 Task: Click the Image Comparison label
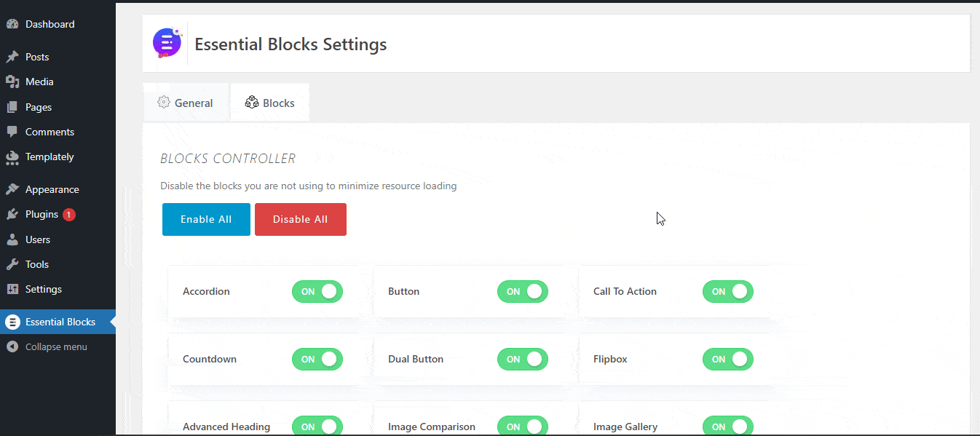pyautogui.click(x=432, y=427)
